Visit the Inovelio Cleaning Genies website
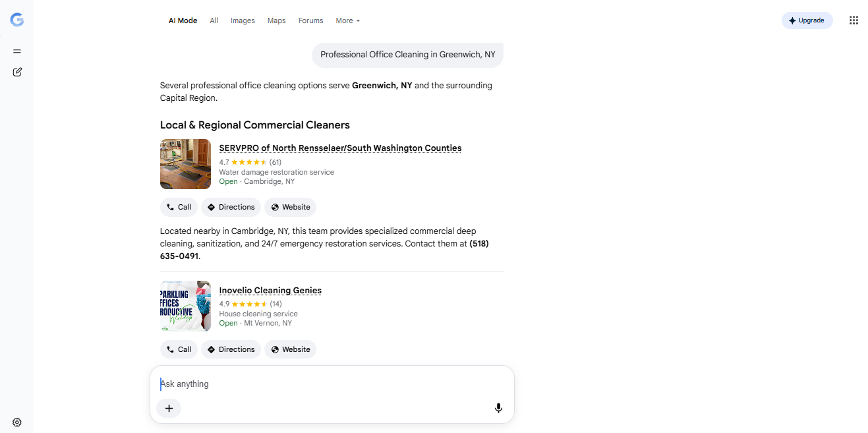This screenshot has height=433, width=868. point(290,349)
